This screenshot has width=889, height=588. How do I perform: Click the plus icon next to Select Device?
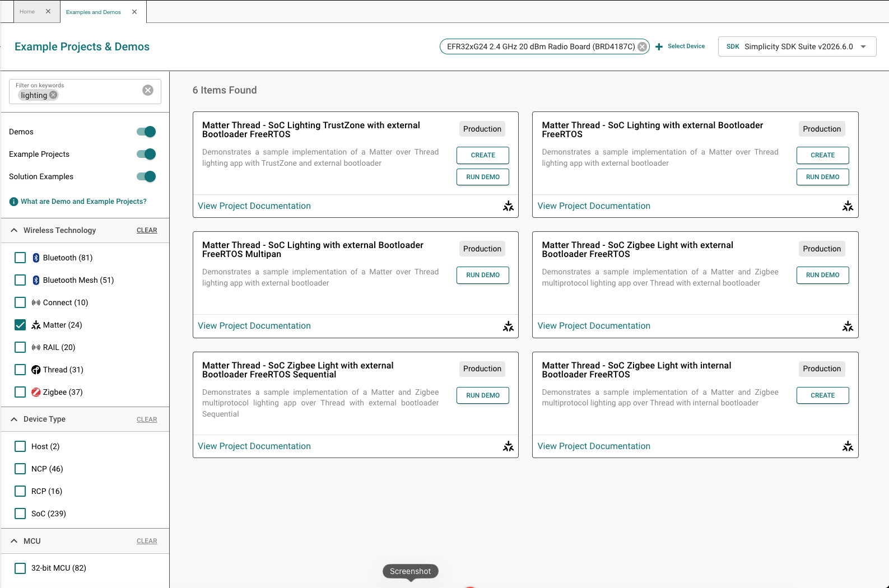coord(659,46)
